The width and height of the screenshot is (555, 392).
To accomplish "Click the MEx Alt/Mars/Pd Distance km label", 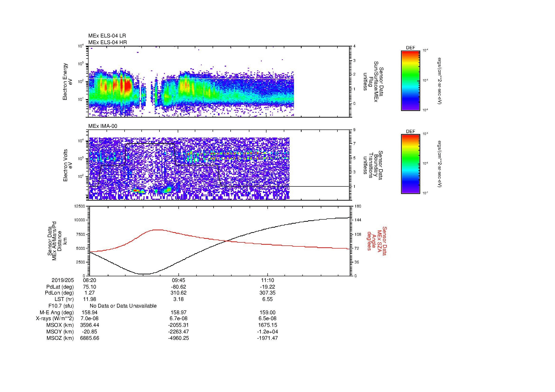I will click(57, 241).
